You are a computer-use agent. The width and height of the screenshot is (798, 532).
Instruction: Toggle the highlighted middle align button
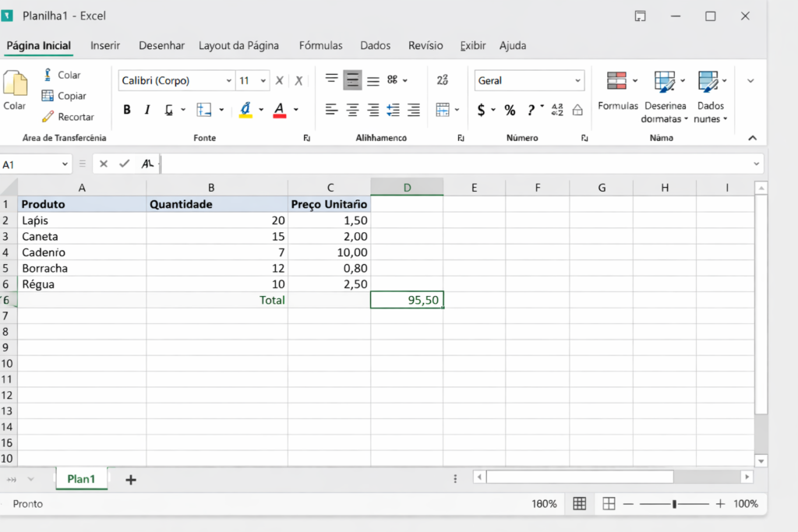pyautogui.click(x=352, y=80)
